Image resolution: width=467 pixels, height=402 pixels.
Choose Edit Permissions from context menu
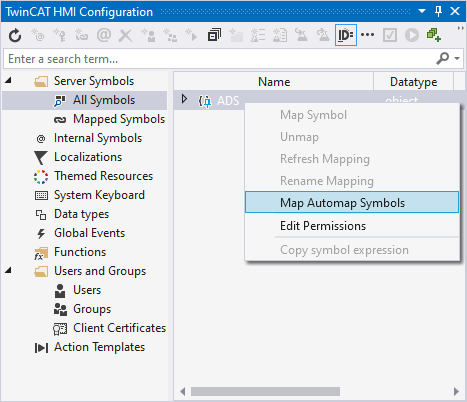pyautogui.click(x=352, y=226)
